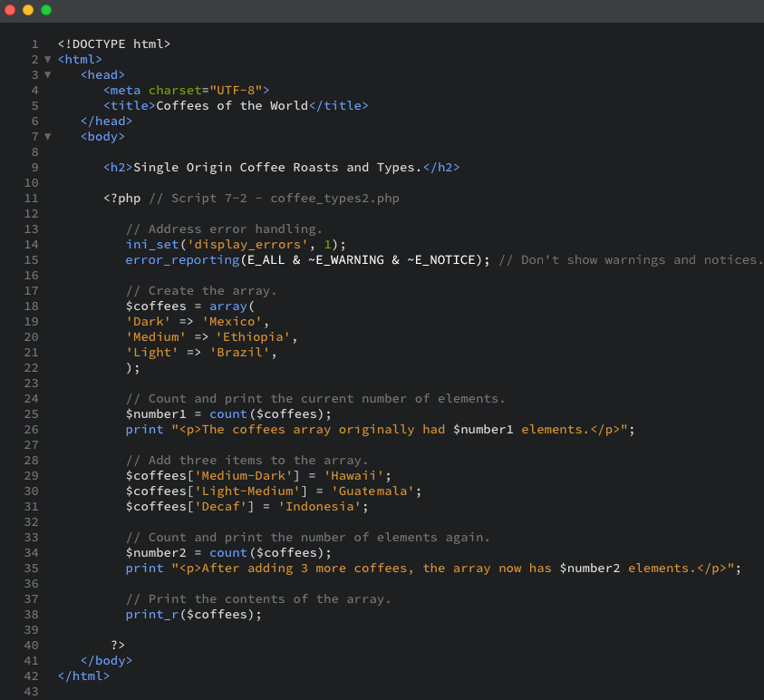This screenshot has width=764, height=700.
Task: Click the closing ); on line 22
Action: coord(133,368)
